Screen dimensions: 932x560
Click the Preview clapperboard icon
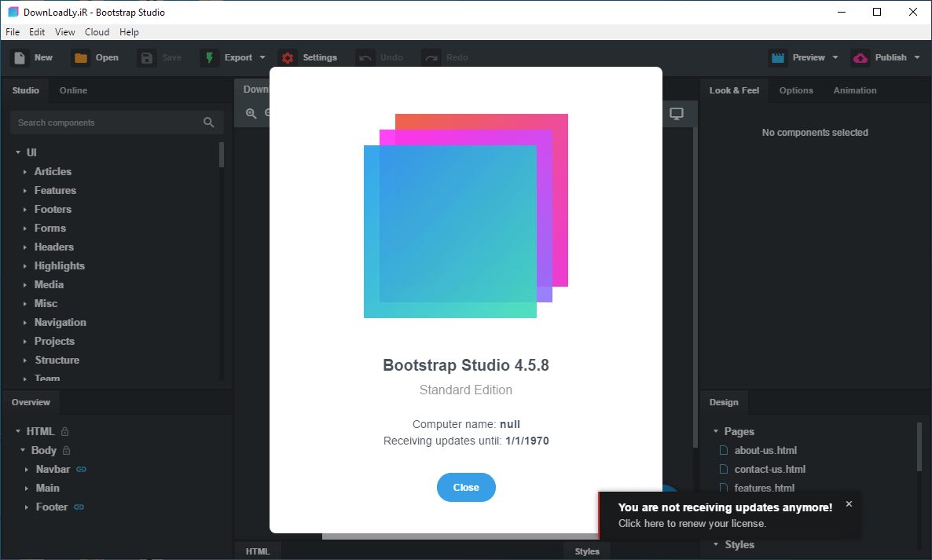pyautogui.click(x=777, y=57)
